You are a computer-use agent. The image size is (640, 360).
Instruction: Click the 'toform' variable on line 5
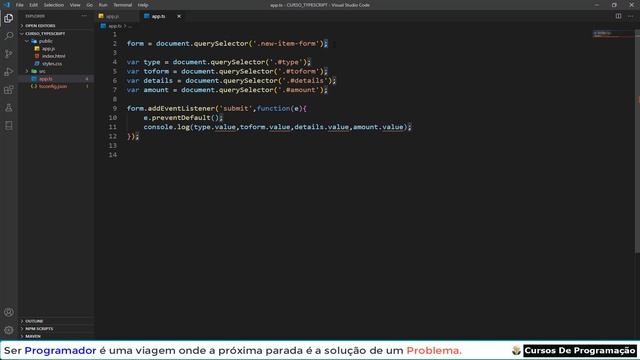[x=156, y=71]
